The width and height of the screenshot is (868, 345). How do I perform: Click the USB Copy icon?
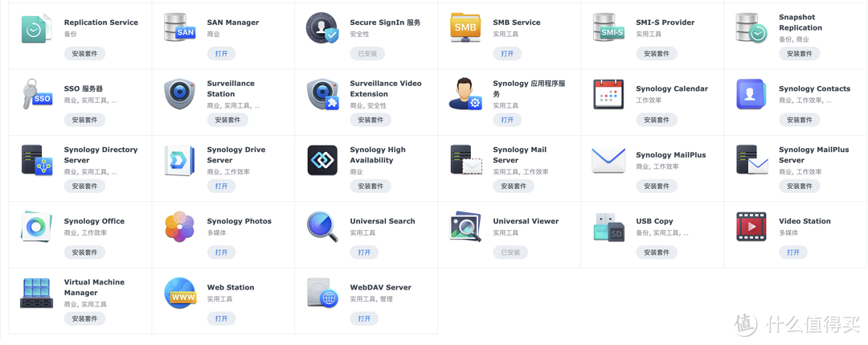pyautogui.click(x=608, y=227)
